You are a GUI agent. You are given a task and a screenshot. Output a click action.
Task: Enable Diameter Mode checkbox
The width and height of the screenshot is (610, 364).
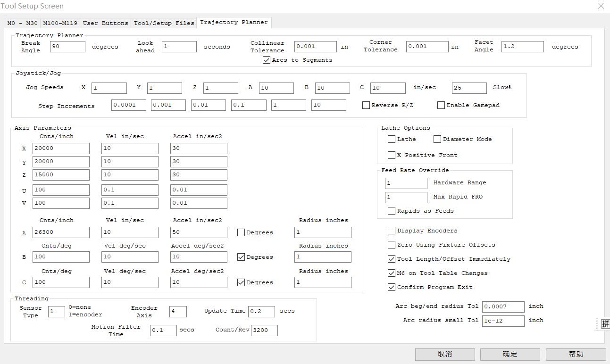point(437,139)
